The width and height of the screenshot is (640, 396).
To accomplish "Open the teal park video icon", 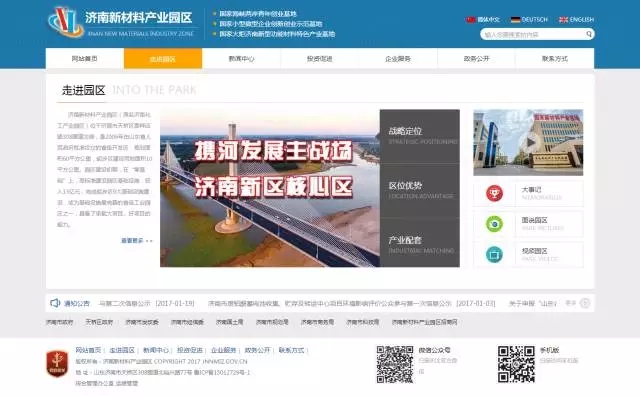I will click(x=494, y=254).
